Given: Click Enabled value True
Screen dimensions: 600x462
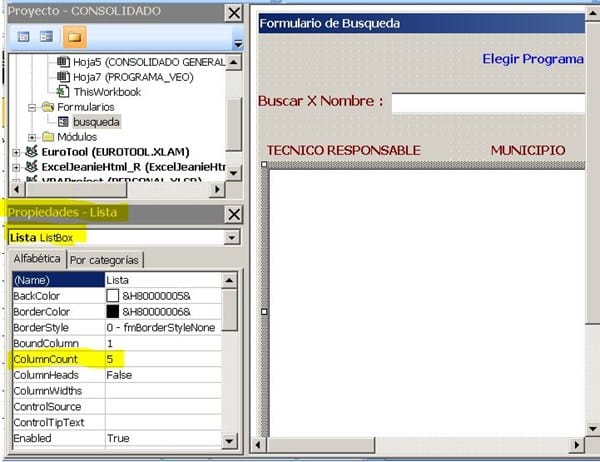Looking at the screenshot, I should (x=118, y=438).
